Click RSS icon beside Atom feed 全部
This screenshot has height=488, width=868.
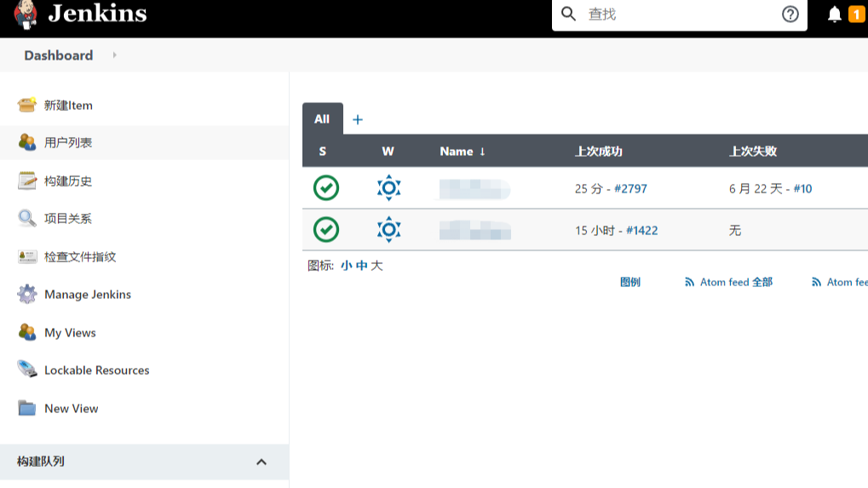pyautogui.click(x=689, y=282)
